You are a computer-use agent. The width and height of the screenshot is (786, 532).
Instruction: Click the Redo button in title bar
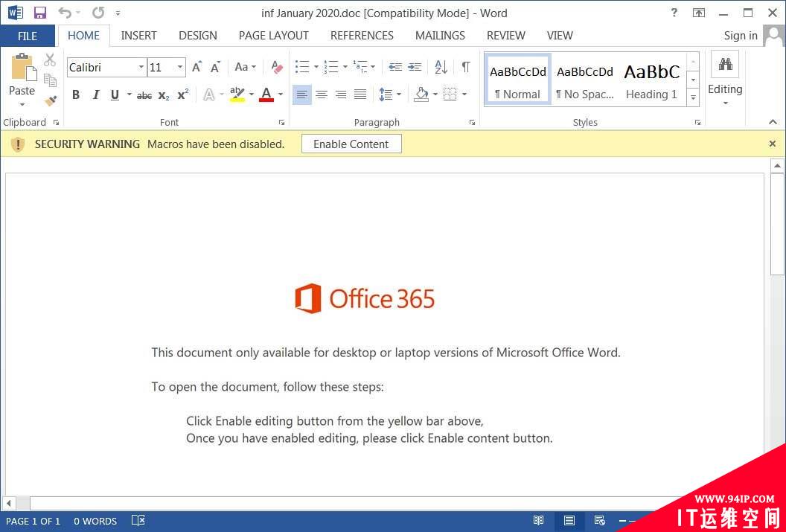click(98, 13)
